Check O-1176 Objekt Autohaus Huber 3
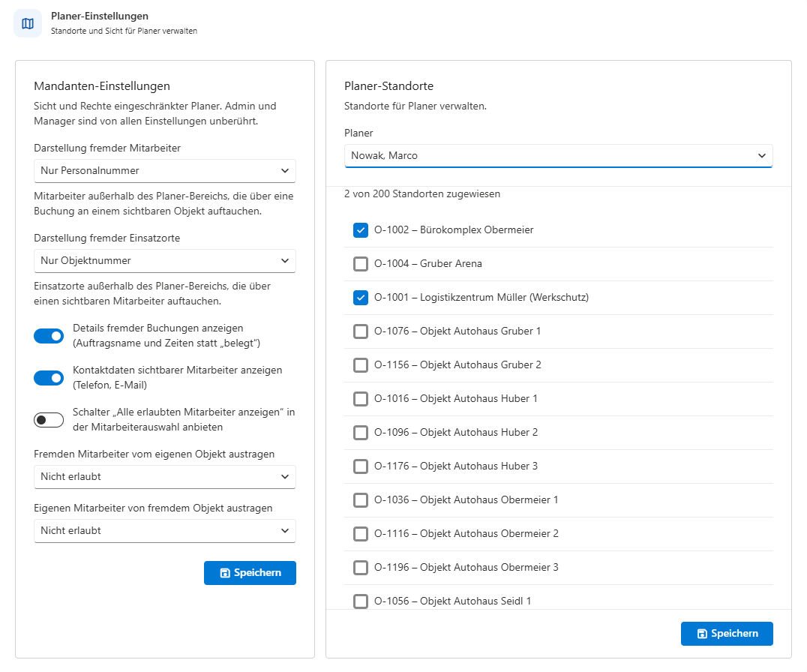This screenshot has height=672, width=807. [361, 466]
